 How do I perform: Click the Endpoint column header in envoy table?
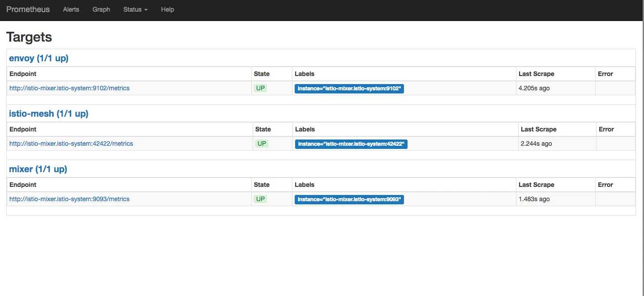(23, 74)
